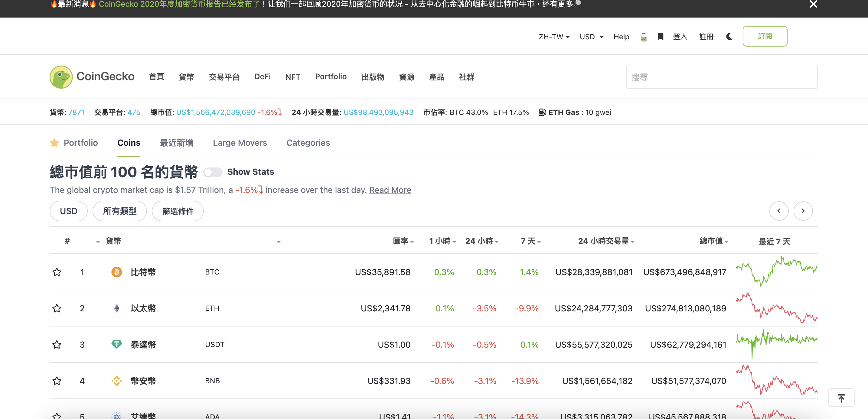
Task: Sort by 匯率 price column
Action: (x=403, y=241)
